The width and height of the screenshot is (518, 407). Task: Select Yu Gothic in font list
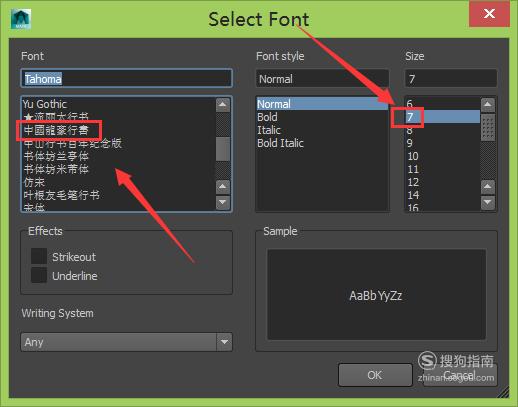pos(118,104)
